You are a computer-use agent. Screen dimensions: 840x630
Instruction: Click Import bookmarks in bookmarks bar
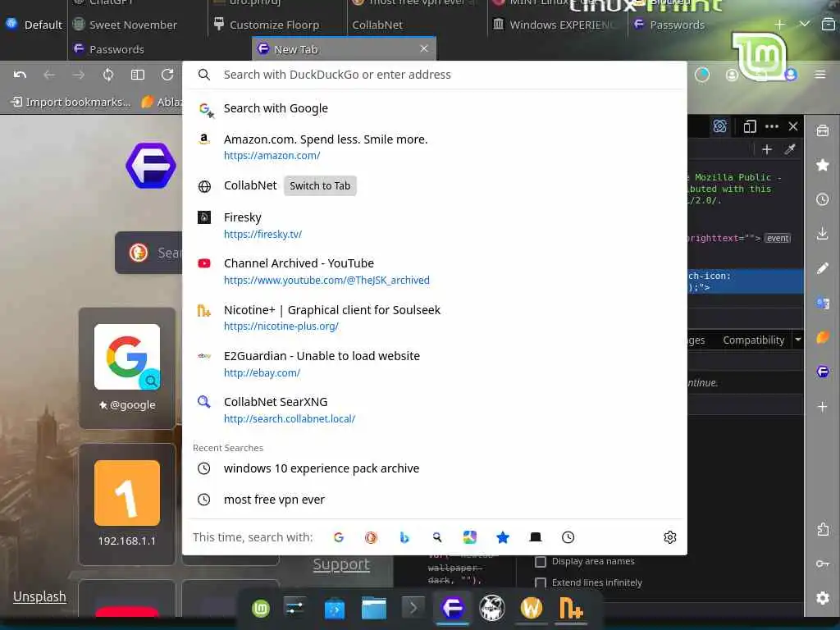click(x=71, y=102)
